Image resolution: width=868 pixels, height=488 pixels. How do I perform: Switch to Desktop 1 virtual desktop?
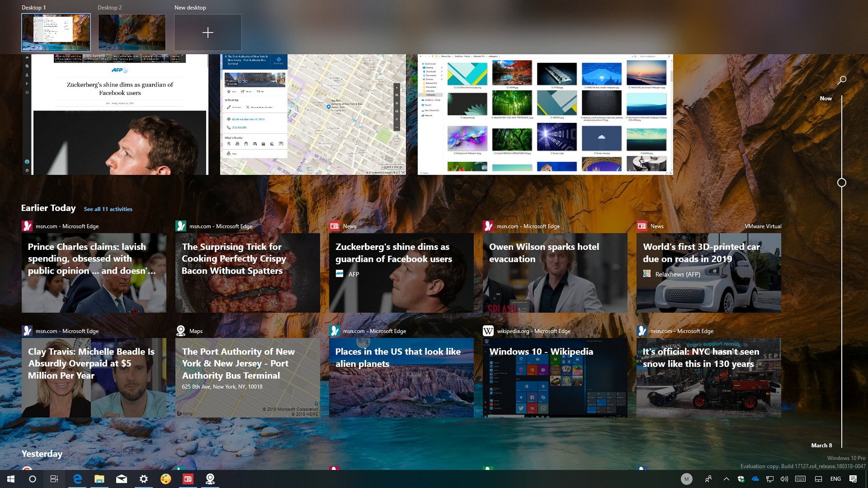click(56, 32)
